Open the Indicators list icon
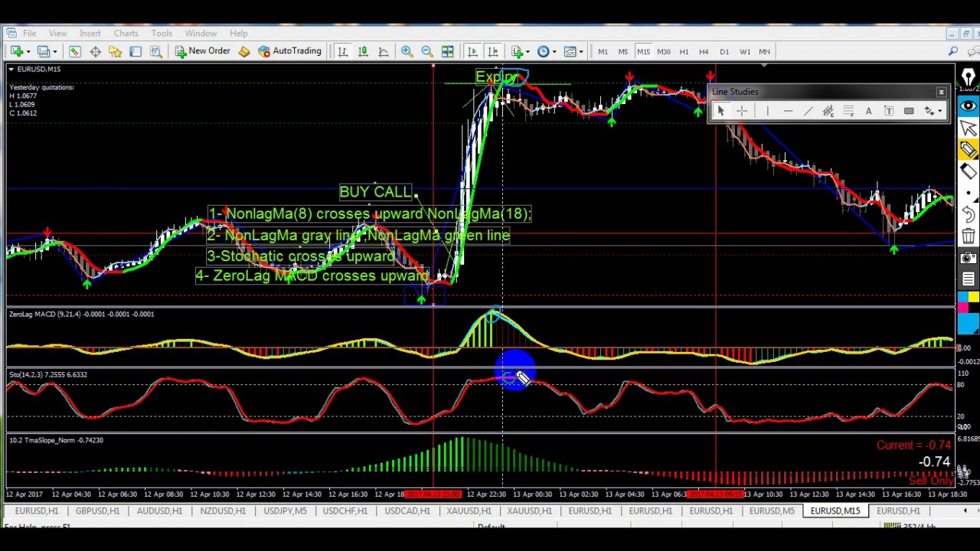980x551 pixels. 518,51
